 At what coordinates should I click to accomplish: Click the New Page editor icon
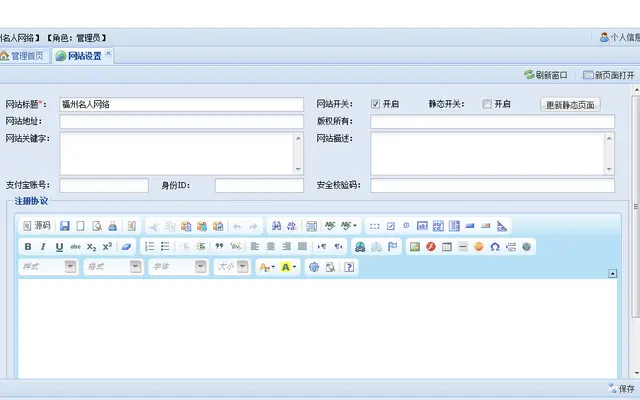click(80, 226)
